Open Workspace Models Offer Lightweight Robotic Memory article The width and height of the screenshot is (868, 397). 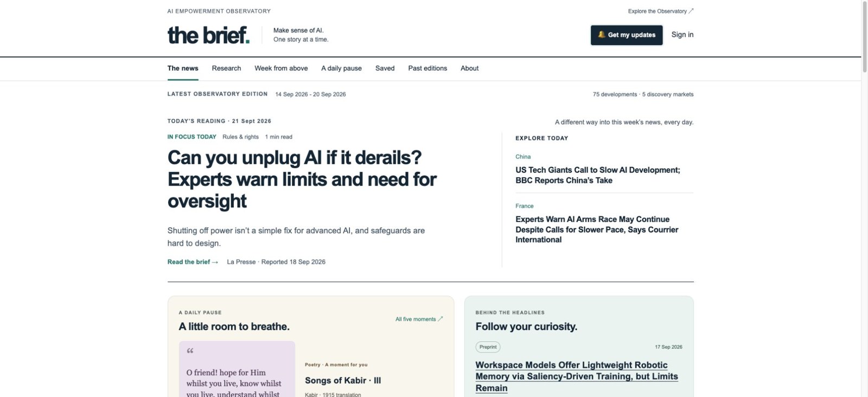pyautogui.click(x=577, y=376)
